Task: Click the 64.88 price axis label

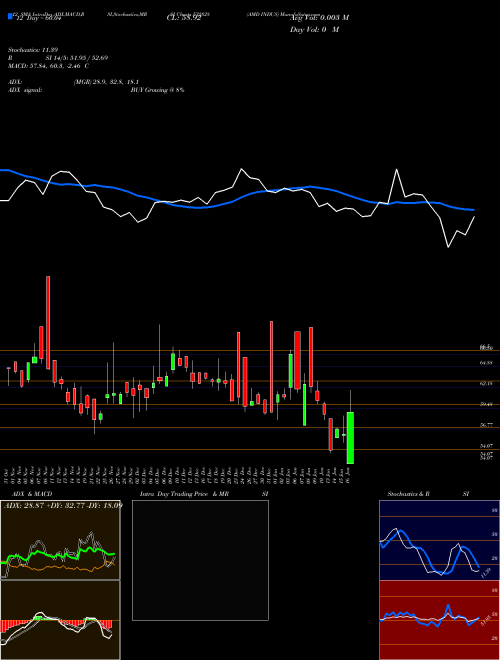Action: tap(487, 362)
